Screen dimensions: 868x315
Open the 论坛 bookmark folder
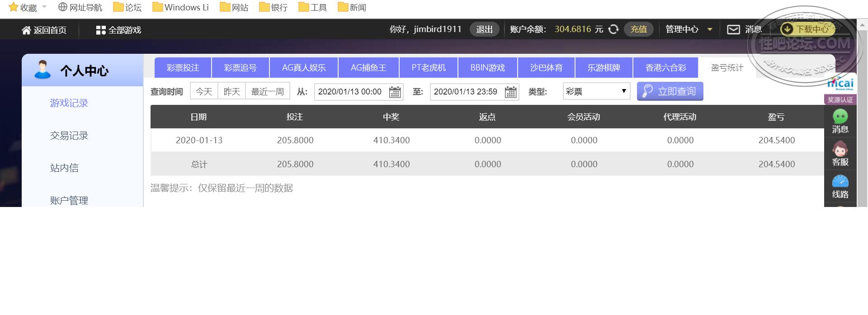[127, 7]
